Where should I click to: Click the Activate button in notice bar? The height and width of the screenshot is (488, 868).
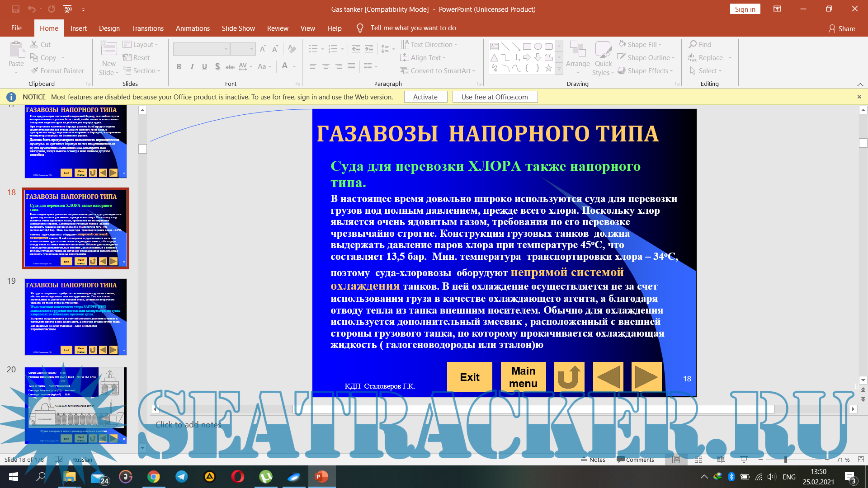coord(425,97)
